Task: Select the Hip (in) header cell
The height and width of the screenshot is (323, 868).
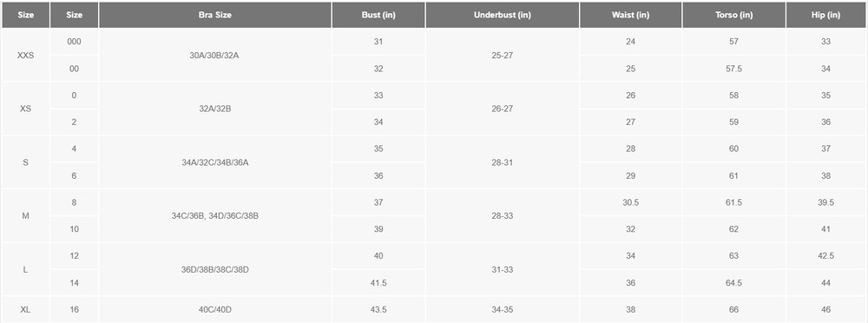Action: [826, 15]
